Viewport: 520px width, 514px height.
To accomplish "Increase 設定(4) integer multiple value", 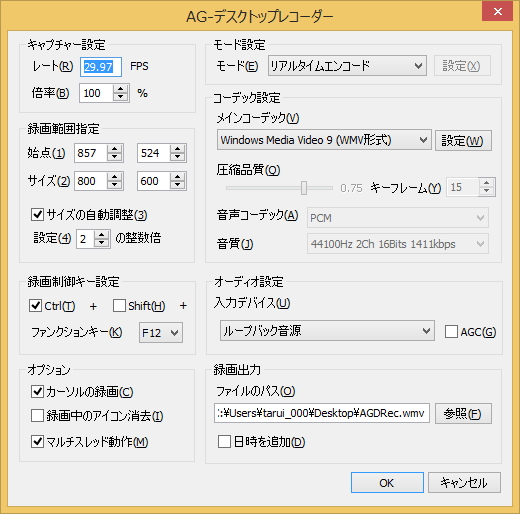I will point(102,235).
